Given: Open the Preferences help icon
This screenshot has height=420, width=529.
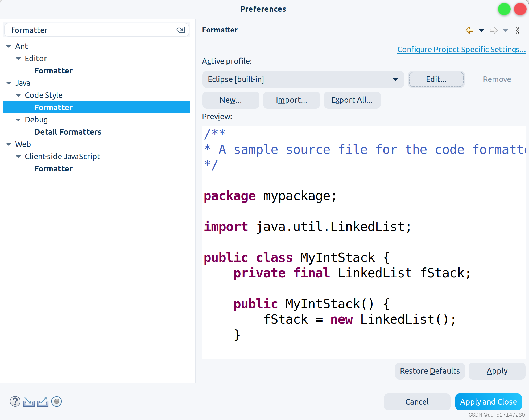Looking at the screenshot, I should coord(15,401).
